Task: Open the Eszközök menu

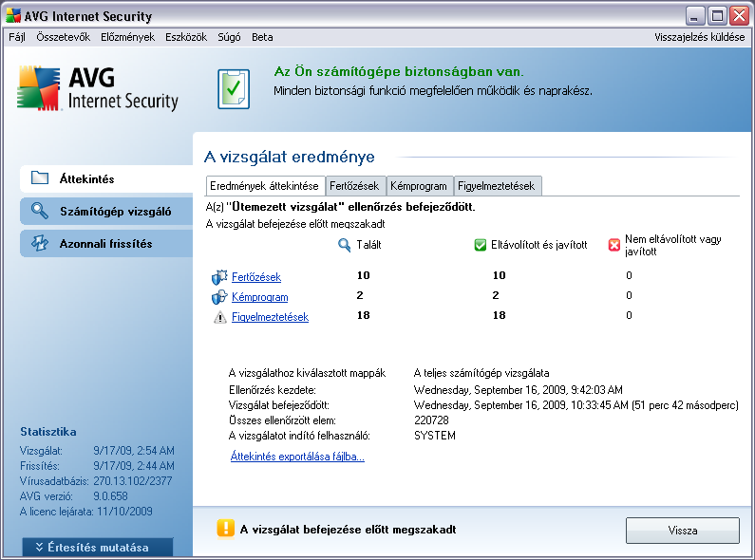Action: click(x=186, y=37)
